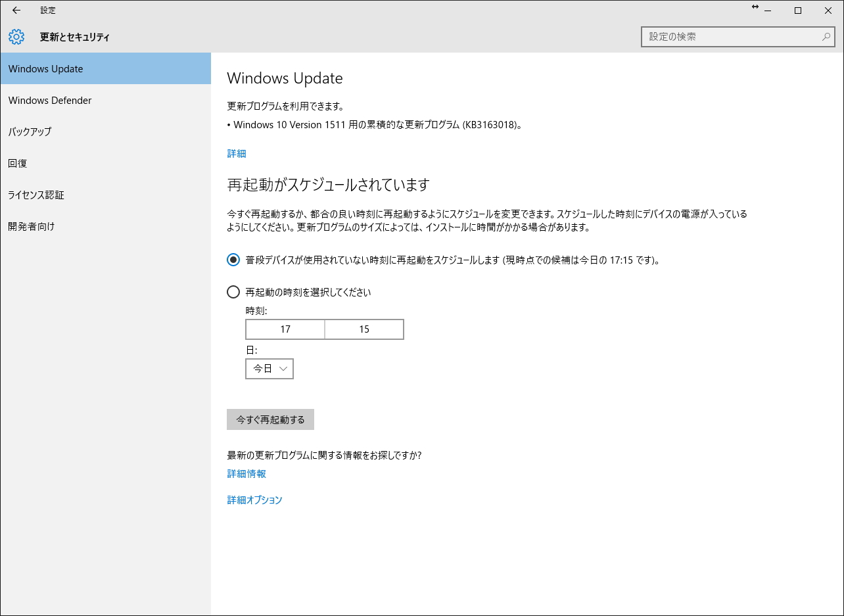This screenshot has width=844, height=616.
Task: Open バックアップ settings page
Action: (105, 131)
